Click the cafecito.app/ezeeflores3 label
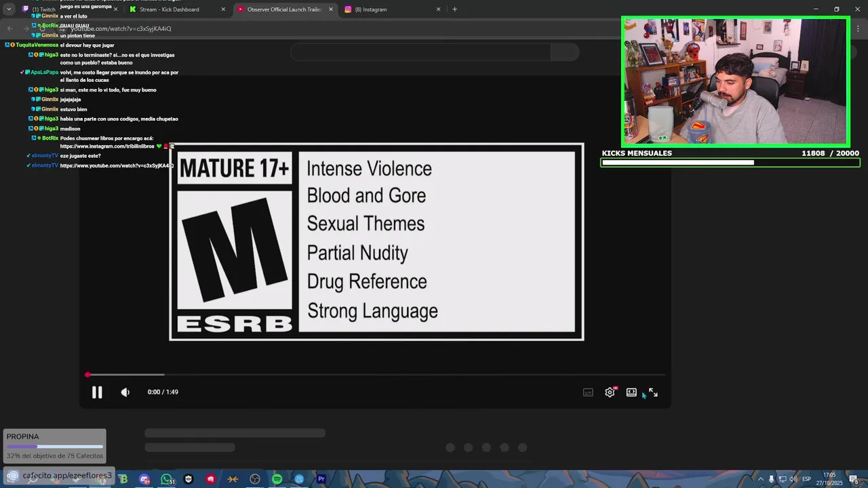Screen dimensions: 868x488 (66, 476)
